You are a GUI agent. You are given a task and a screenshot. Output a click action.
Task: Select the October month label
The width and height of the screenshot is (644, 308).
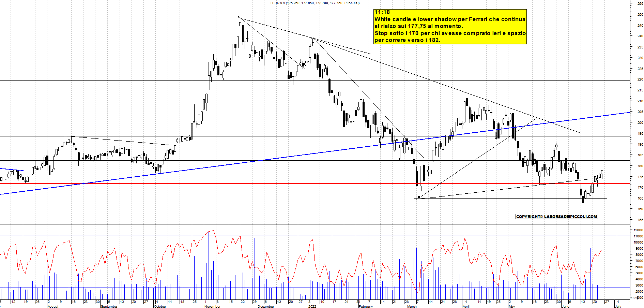click(x=160, y=306)
